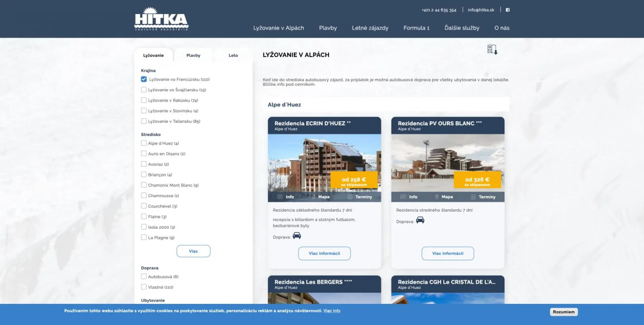The image size is (644, 325).
Task: Go to Letné zájazdy menu
Action: pos(370,28)
